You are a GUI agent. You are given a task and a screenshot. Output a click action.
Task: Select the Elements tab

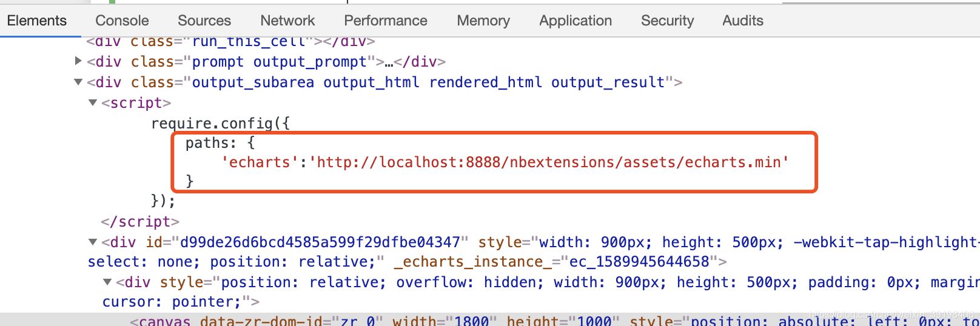(x=36, y=21)
